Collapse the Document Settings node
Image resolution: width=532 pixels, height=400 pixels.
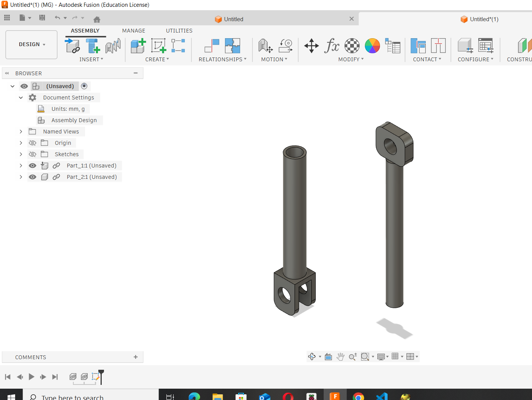click(21, 98)
